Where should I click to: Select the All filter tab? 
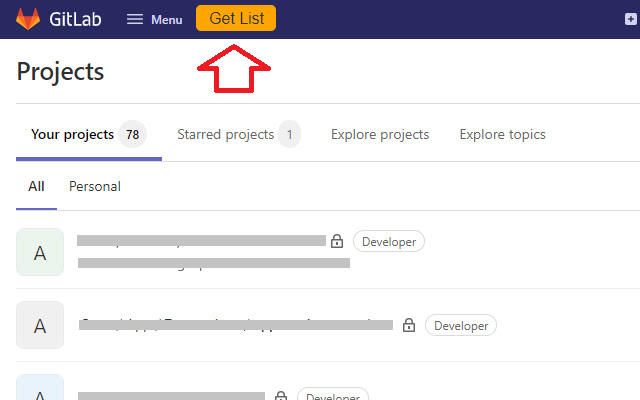coord(36,187)
